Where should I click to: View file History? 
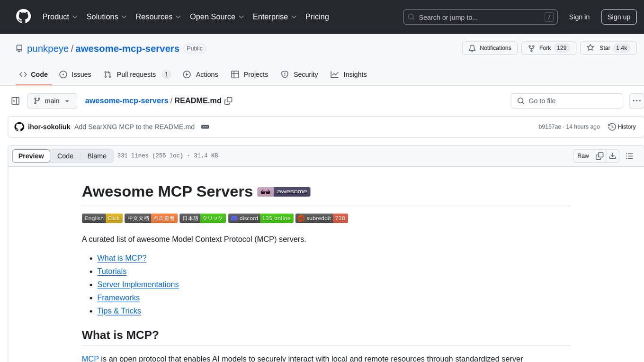coord(622,127)
